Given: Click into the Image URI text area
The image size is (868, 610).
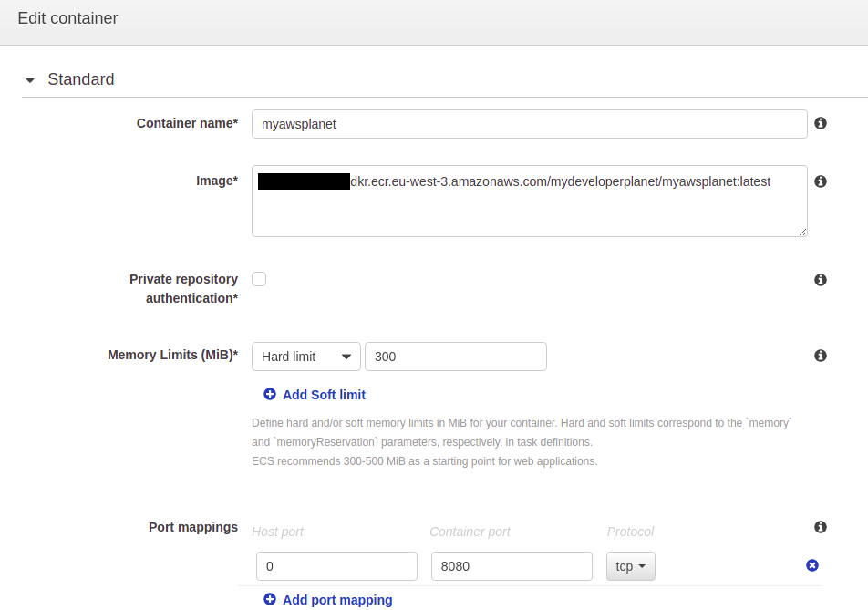Looking at the screenshot, I should click(x=529, y=210).
